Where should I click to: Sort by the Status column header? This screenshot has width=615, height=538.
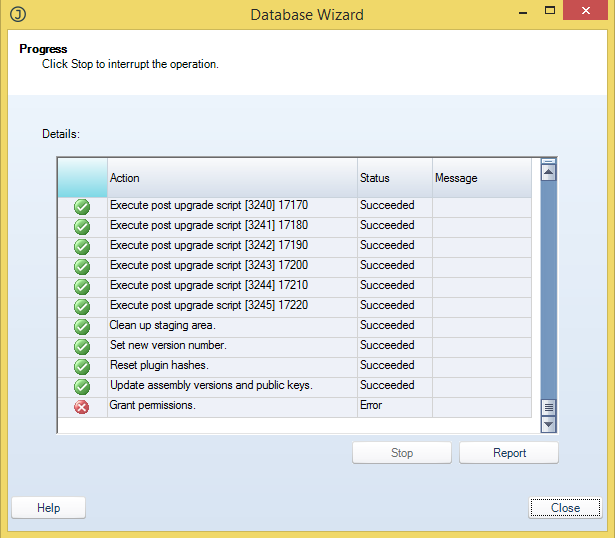tap(394, 178)
